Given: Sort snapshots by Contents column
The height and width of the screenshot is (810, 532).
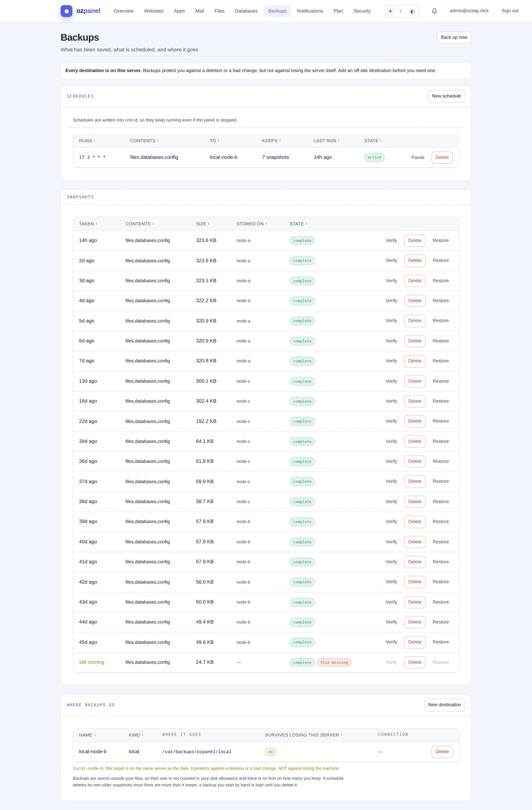Looking at the screenshot, I should point(140,224).
